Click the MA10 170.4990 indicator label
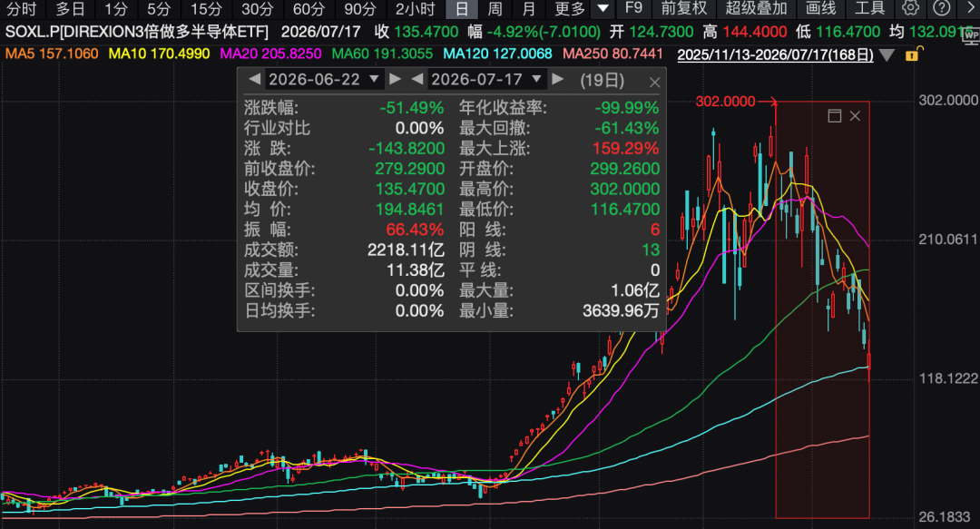980x529 pixels. (x=159, y=54)
